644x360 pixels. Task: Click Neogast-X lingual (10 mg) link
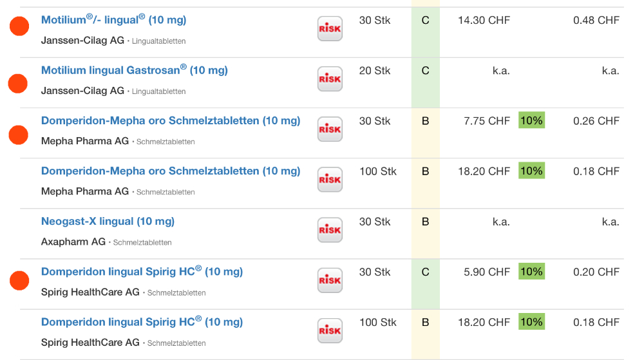point(108,221)
